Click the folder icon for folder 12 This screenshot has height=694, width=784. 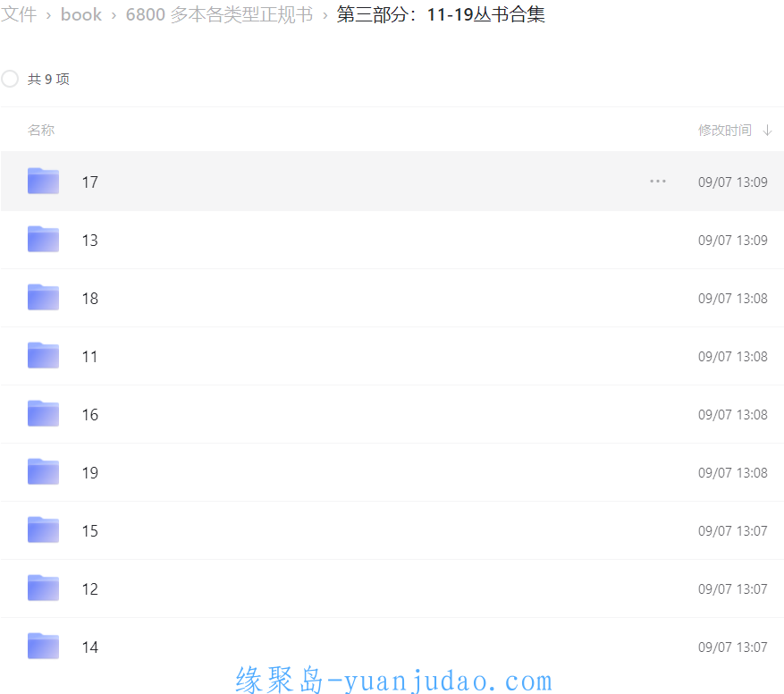coord(43,588)
